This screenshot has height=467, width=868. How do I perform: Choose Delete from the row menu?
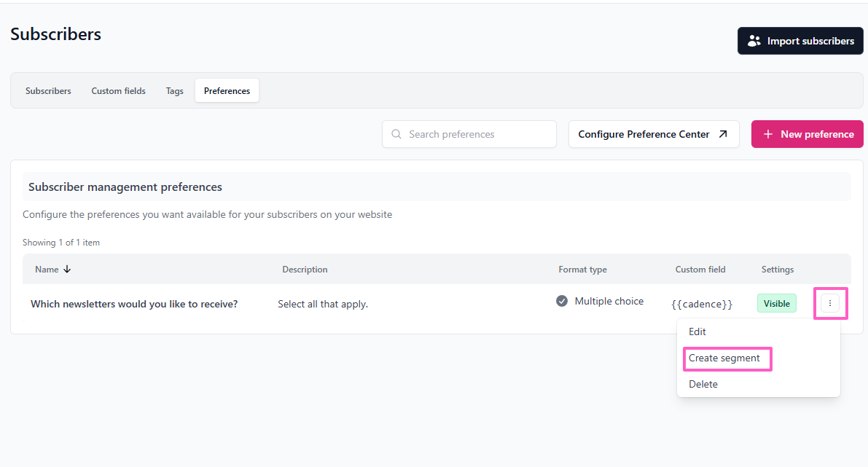click(703, 384)
